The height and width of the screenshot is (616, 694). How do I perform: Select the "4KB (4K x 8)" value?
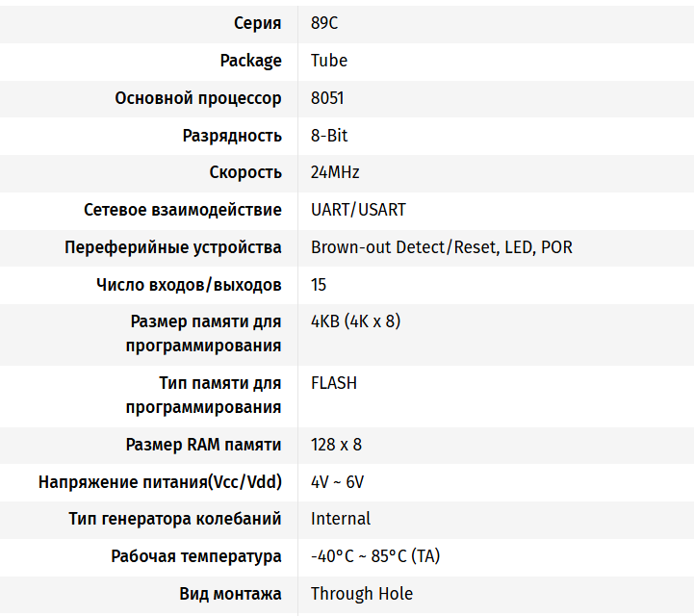tap(355, 321)
